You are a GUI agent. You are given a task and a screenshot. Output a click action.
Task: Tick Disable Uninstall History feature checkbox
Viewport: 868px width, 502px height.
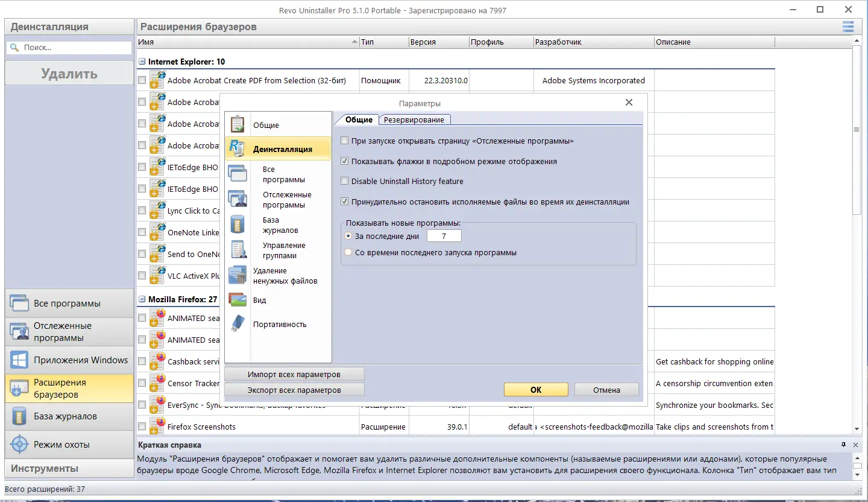345,181
